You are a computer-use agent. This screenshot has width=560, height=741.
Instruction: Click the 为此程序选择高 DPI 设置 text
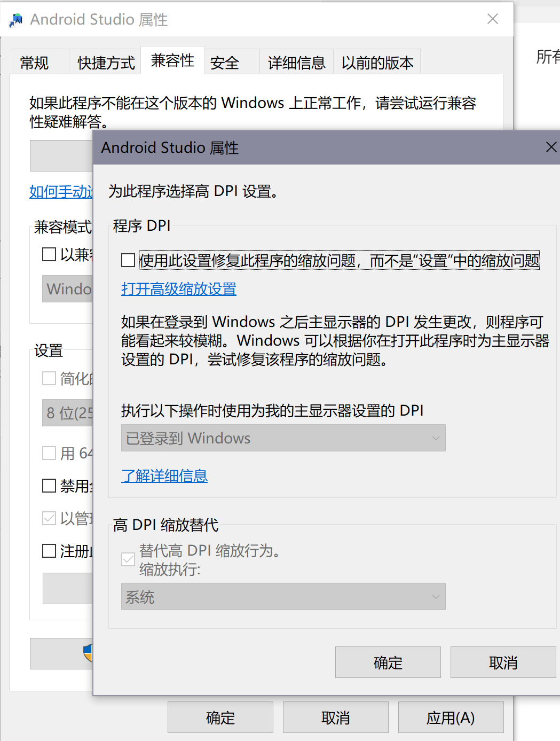194,191
